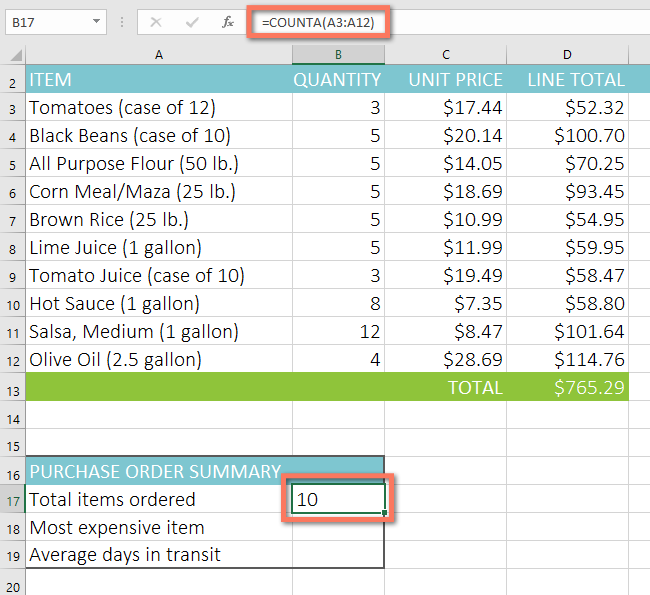Image resolution: width=650 pixels, height=595 pixels.
Task: Click the cell next to Most expensive item
Action: tap(338, 527)
